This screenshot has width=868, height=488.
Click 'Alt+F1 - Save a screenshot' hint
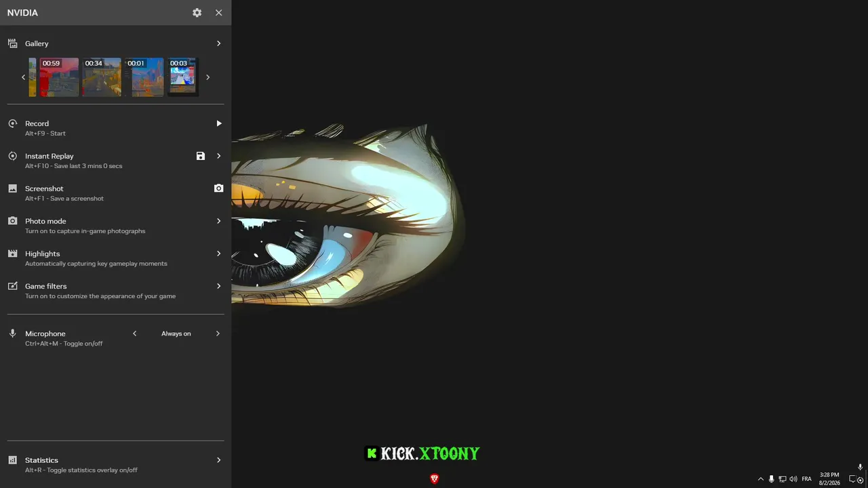tap(64, 199)
